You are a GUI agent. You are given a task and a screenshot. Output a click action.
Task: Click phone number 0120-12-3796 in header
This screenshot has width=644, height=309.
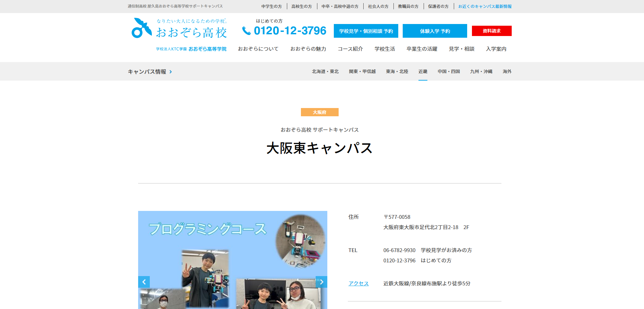click(290, 31)
